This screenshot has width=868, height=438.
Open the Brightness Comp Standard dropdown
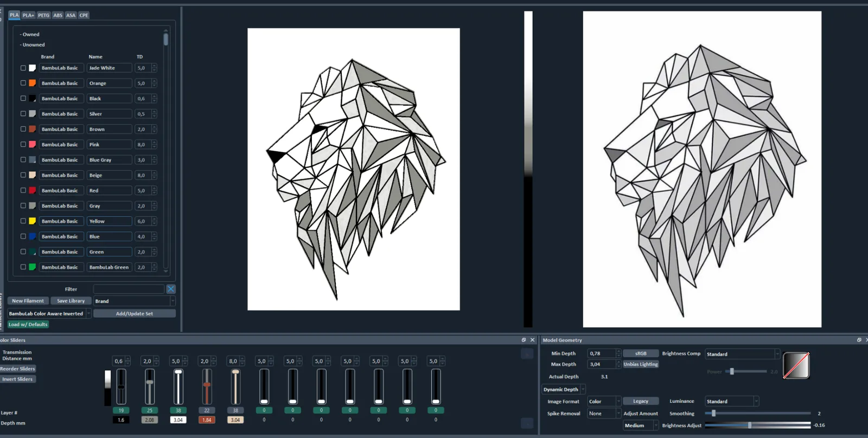pos(742,354)
